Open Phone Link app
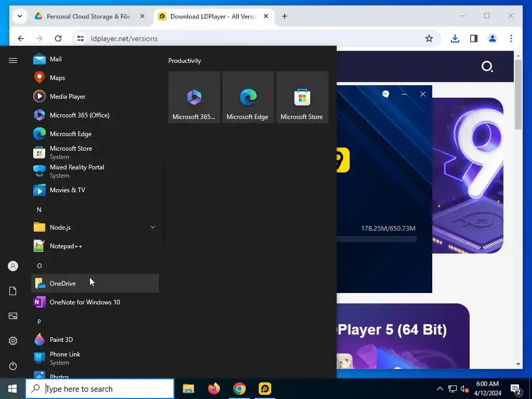Viewport: 532px width, 399px height. click(95, 358)
